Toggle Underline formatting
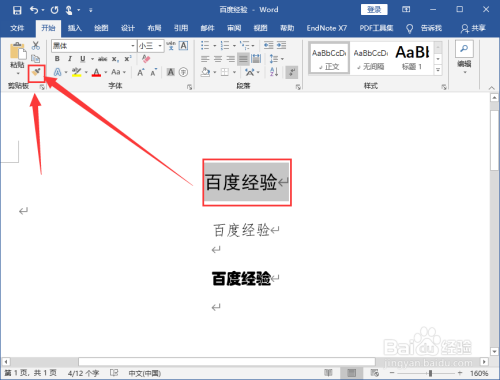The width and height of the screenshot is (500, 380). coord(82,59)
